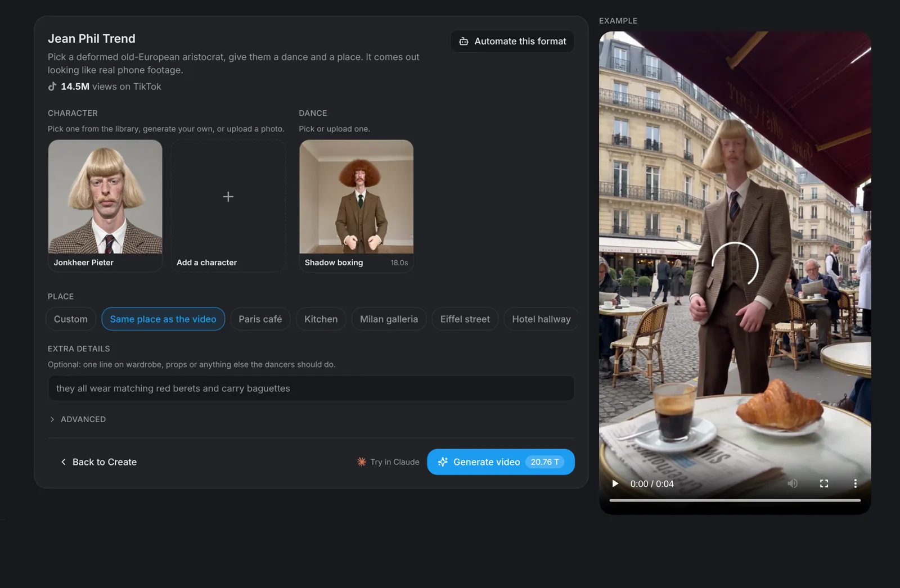This screenshot has width=900, height=588.
Task: Click the extra details text field
Action: click(311, 388)
